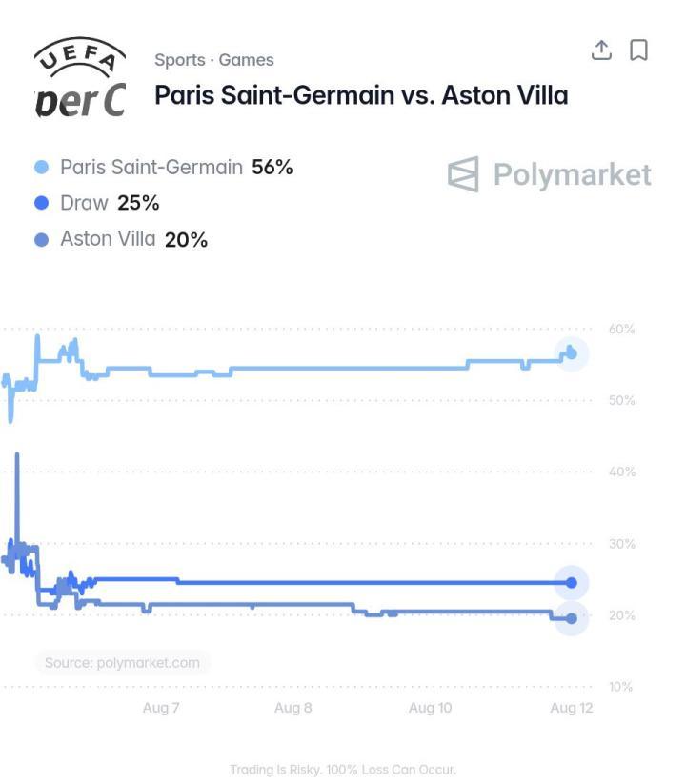Click the Paris Saint-Germain line endpoint marker

[572, 354]
